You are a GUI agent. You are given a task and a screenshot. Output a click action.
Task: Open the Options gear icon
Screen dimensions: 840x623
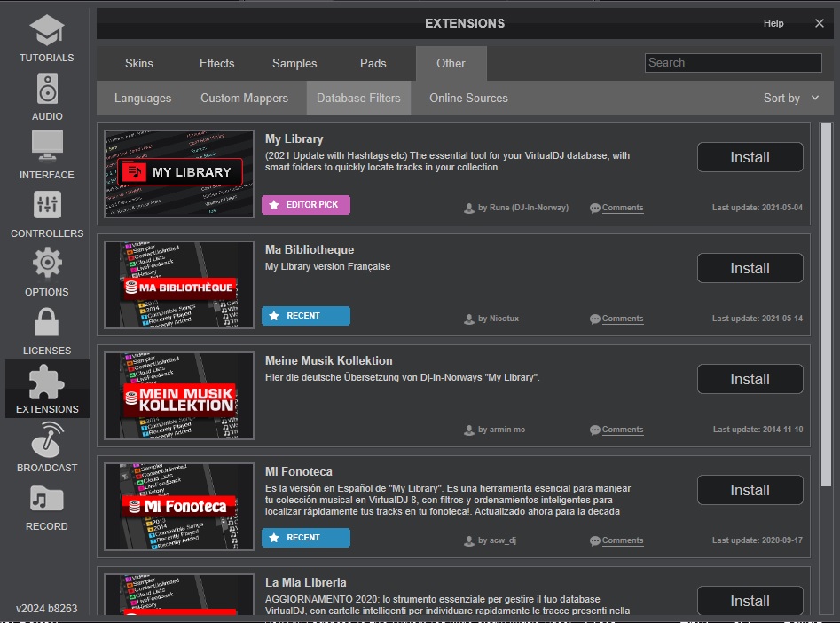(x=47, y=263)
